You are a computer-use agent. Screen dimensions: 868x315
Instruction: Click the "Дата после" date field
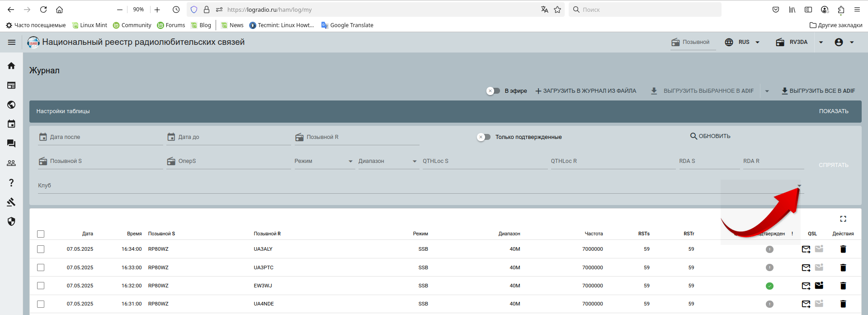click(100, 137)
